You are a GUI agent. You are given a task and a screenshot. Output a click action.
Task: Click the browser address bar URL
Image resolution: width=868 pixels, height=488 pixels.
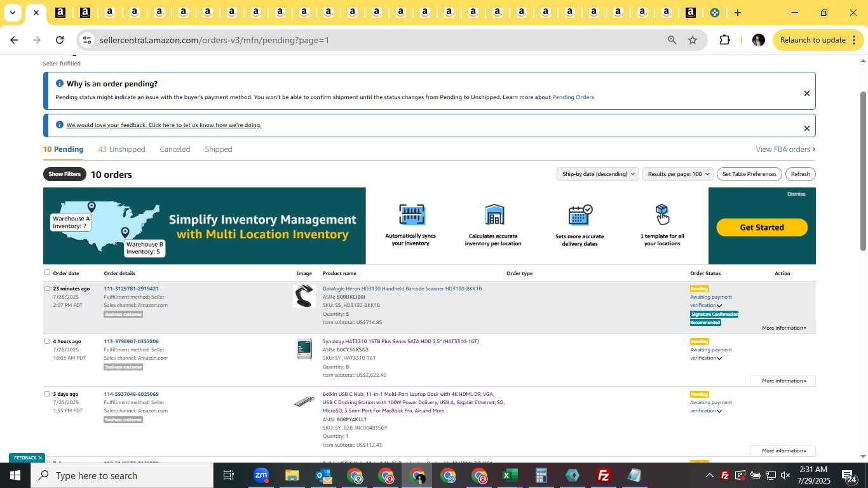click(214, 40)
